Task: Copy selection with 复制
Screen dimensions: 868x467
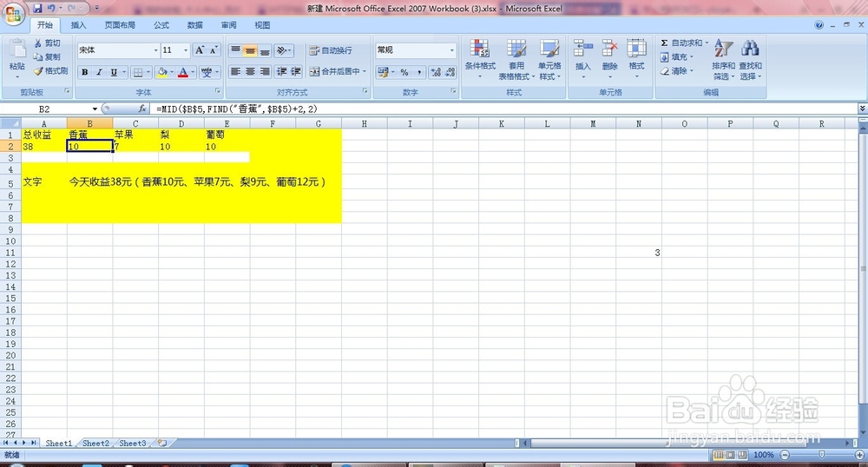Action: pyautogui.click(x=47, y=57)
